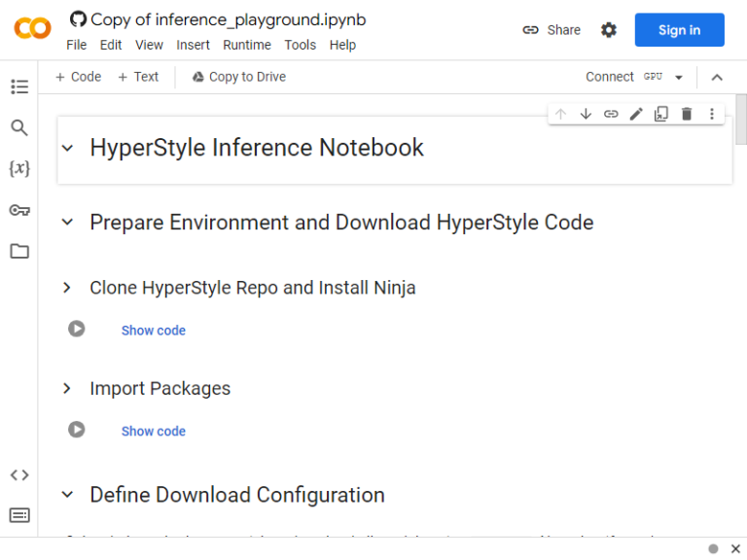Open the Tools menu
Viewport: 747px width, 560px height.
(301, 45)
